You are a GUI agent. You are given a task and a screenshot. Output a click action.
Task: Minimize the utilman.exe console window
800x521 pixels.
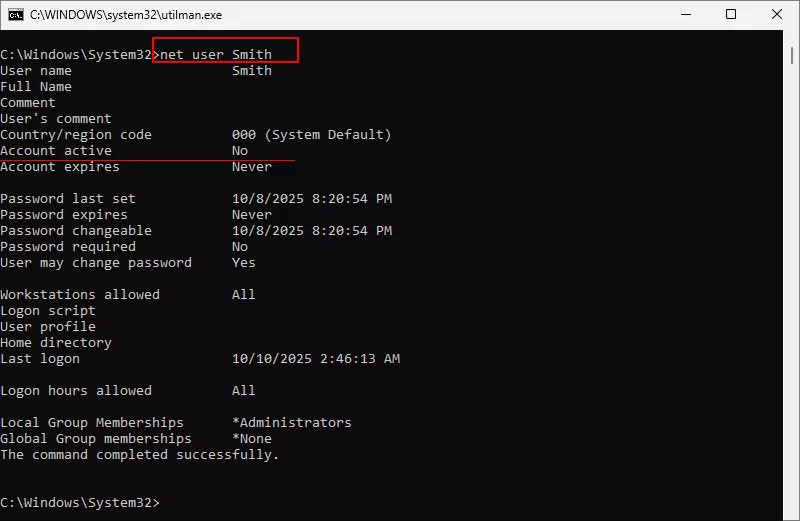(686, 14)
